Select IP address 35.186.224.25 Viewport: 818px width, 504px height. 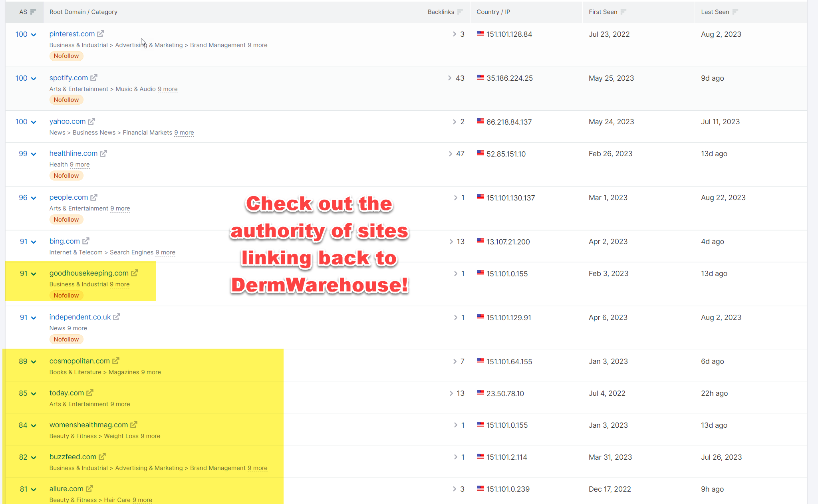click(x=510, y=78)
